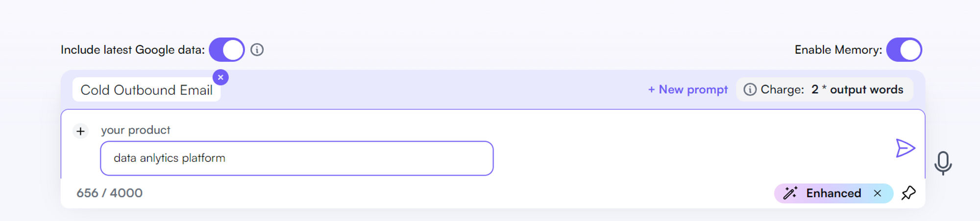
Task: Click the + New prompt link
Action: (688, 89)
